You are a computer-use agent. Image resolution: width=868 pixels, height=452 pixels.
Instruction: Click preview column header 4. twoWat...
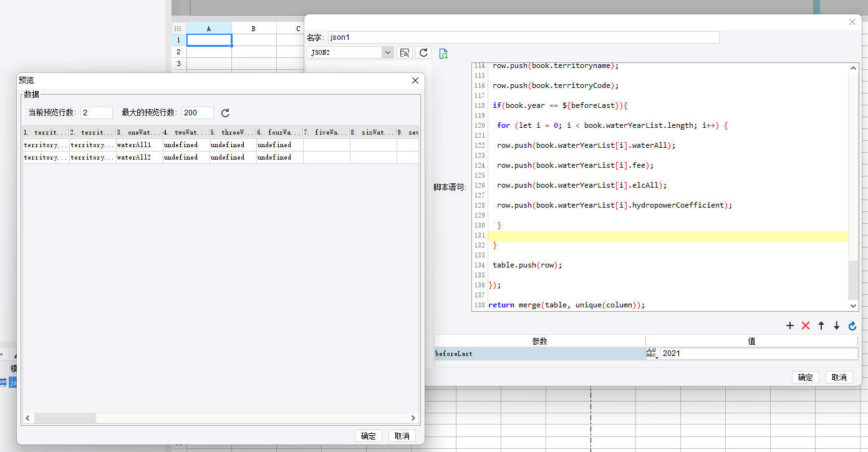tap(186, 133)
